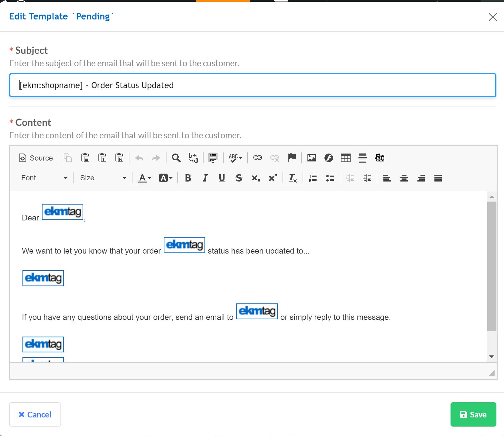Viewport: 504px width, 436px height.
Task: Open the background color swatch picker
Action: point(165,178)
